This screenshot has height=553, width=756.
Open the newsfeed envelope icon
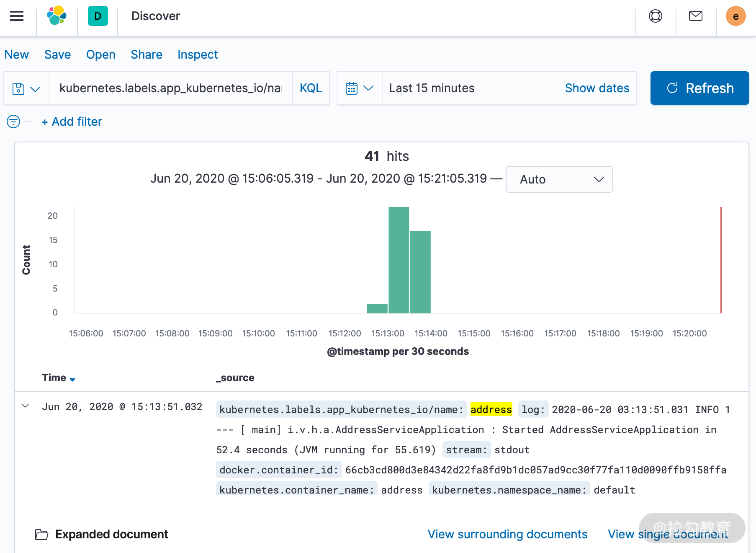[695, 16]
